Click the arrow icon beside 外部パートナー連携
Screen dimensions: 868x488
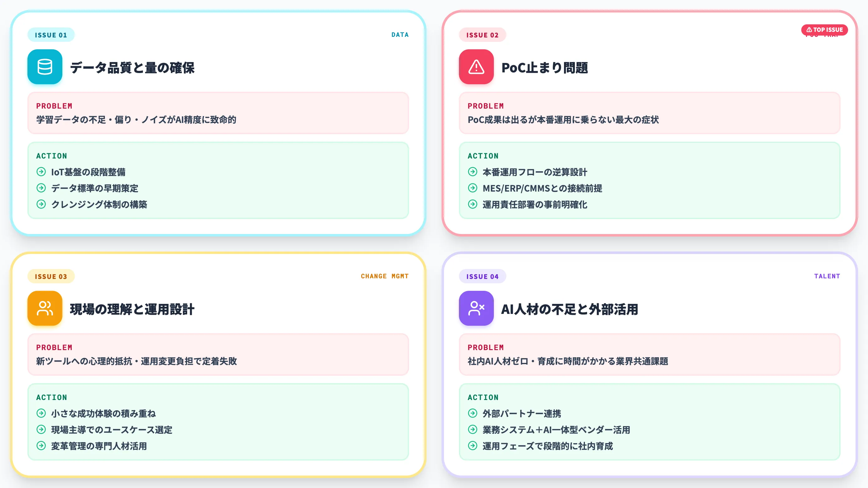click(x=472, y=413)
